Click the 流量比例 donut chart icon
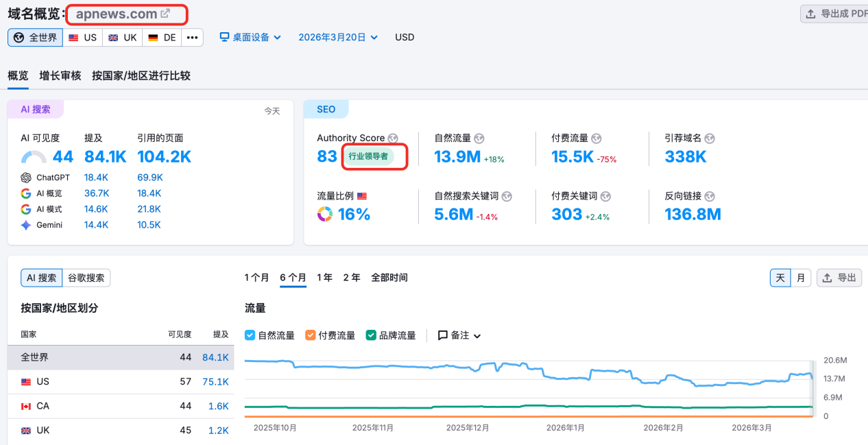This screenshot has width=868, height=445. [325, 215]
